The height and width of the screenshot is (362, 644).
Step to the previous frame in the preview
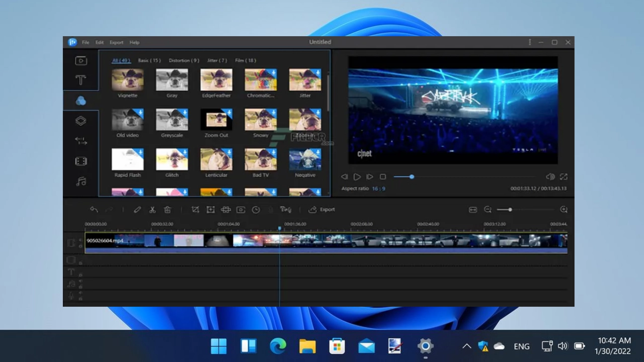(x=345, y=177)
